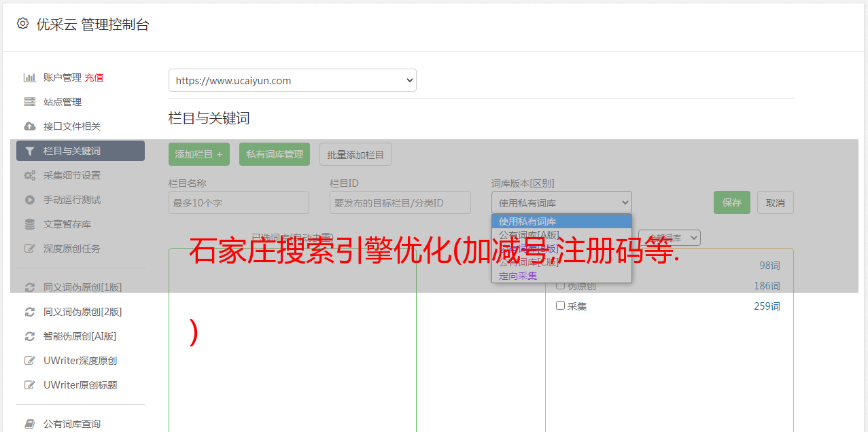Click the 98词 count text
Image resolution: width=868 pixels, height=432 pixels.
point(769,266)
